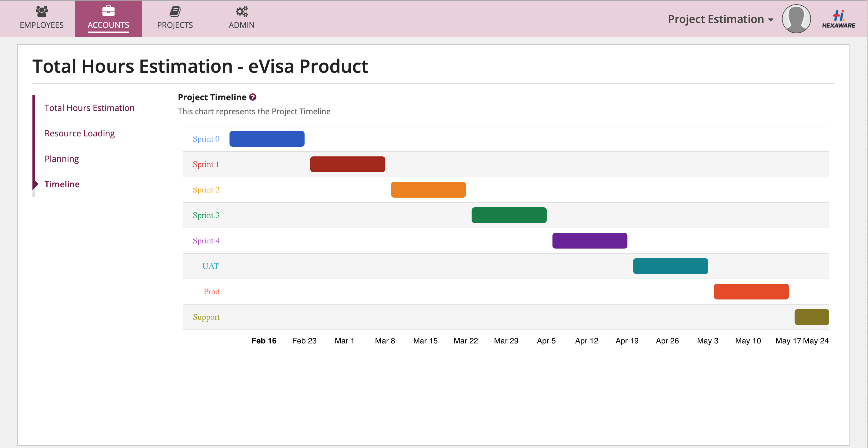Click the orange Sprint 2 bar
This screenshot has width=868, height=448.
[428, 190]
